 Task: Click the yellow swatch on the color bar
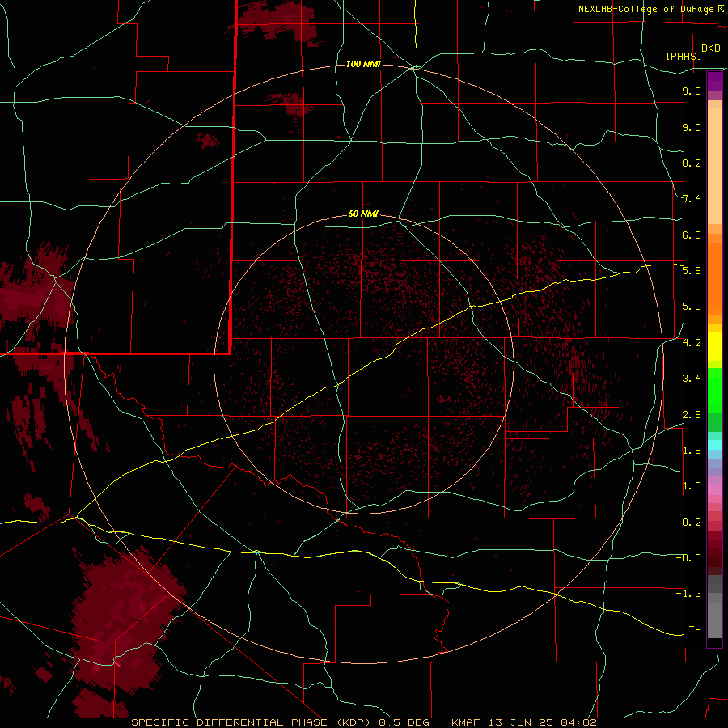(x=714, y=346)
